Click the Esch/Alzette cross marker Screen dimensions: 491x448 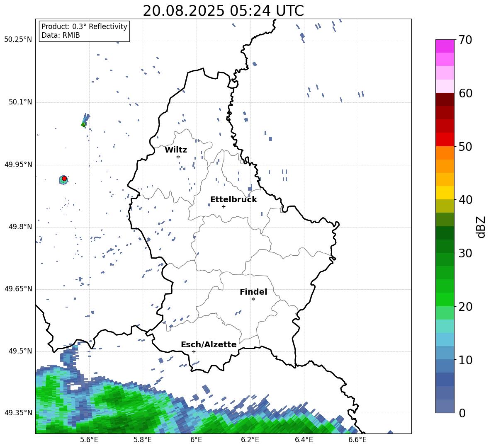pyautogui.click(x=194, y=351)
